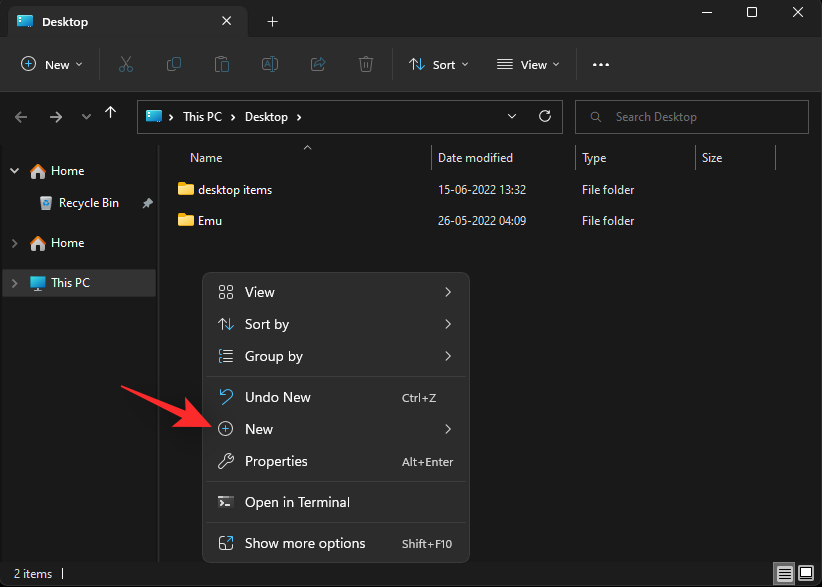
Task: Refresh the Desktop folder view
Action: 545,116
